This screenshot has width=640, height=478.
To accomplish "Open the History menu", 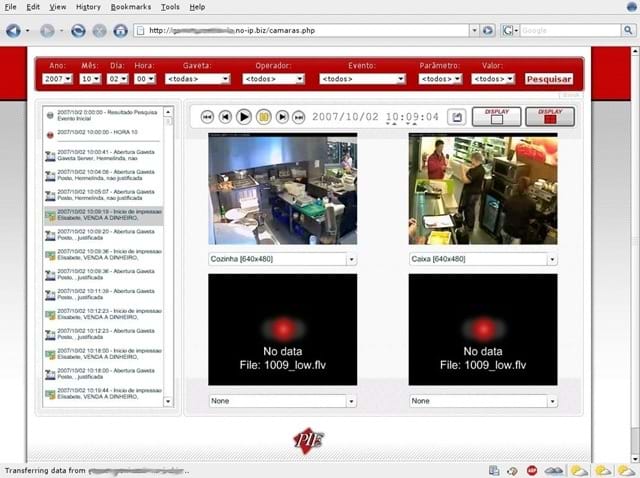I will coord(88,7).
